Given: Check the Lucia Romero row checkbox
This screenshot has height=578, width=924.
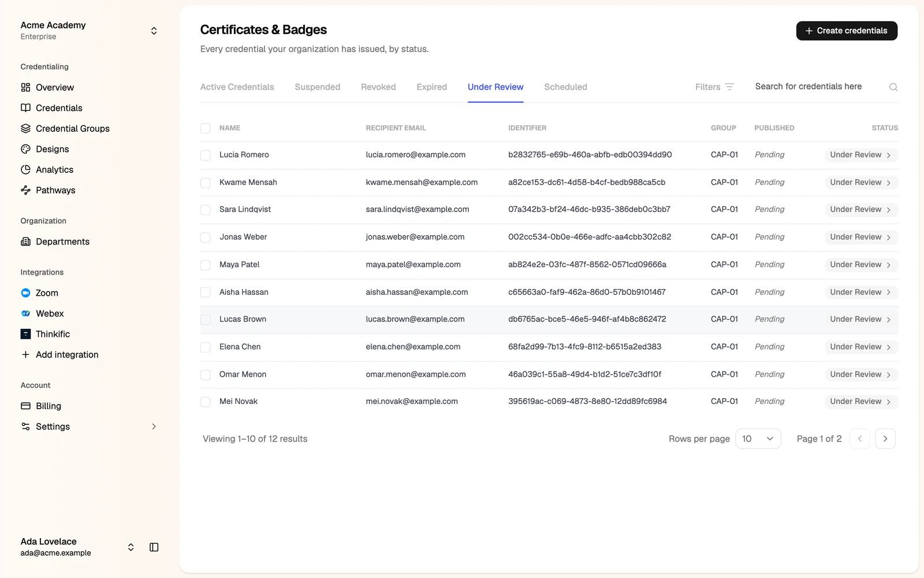Looking at the screenshot, I should [205, 155].
